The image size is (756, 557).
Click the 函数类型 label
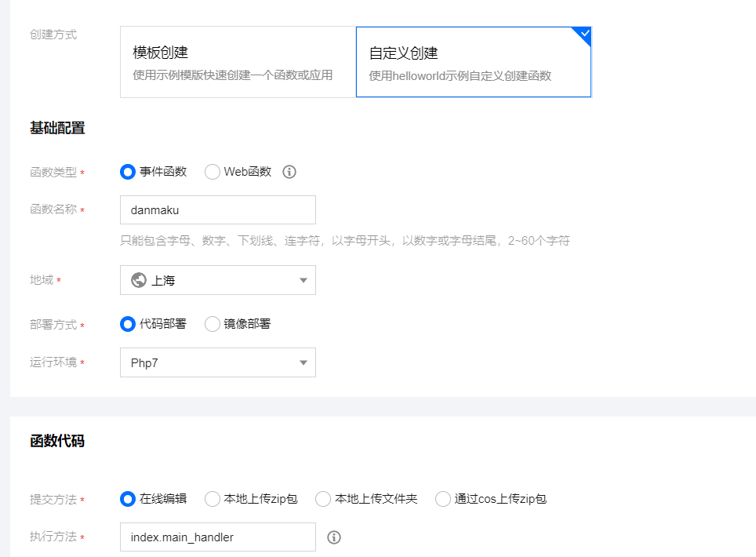click(x=53, y=172)
